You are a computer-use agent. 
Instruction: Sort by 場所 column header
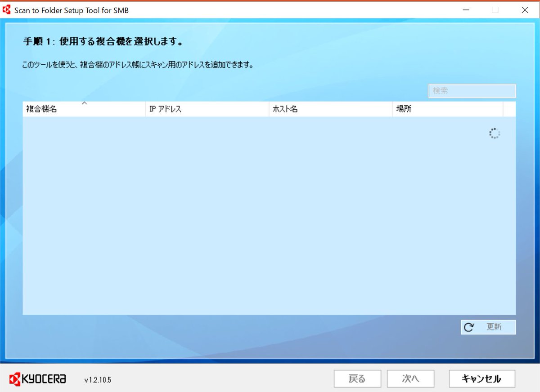pyautogui.click(x=448, y=109)
